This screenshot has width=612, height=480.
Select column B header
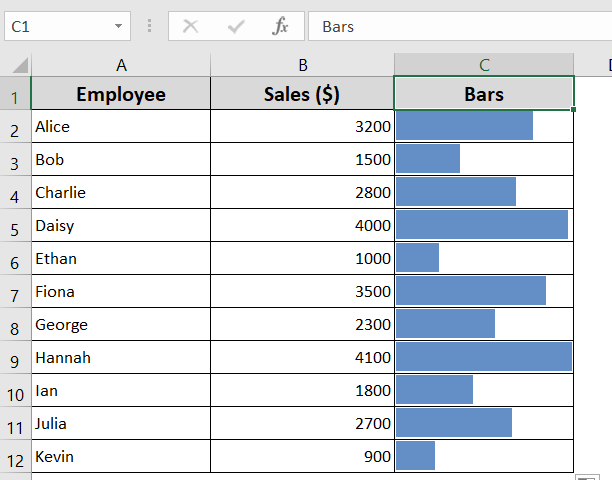[x=302, y=65]
